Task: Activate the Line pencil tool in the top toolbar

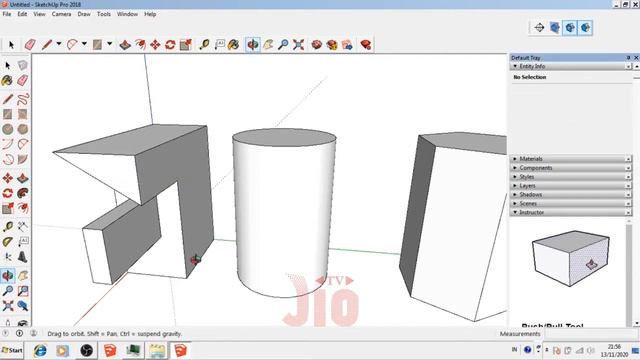Action: [47, 44]
